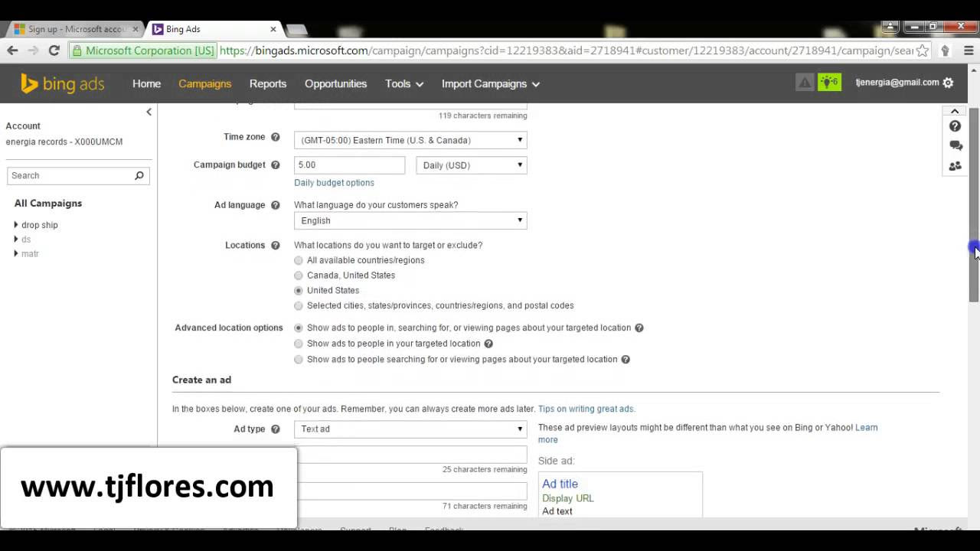Choose show ads to people in, searching, viewing
This screenshot has height=551, width=980.
click(x=299, y=328)
